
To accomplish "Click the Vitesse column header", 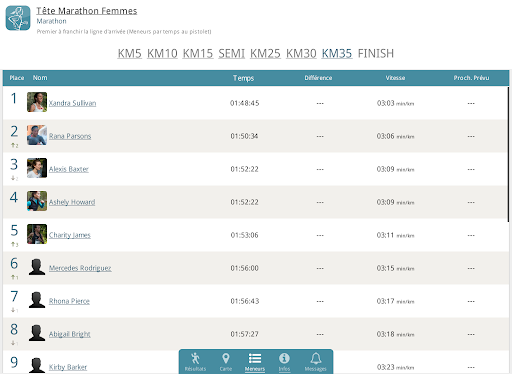I will 395,78.
